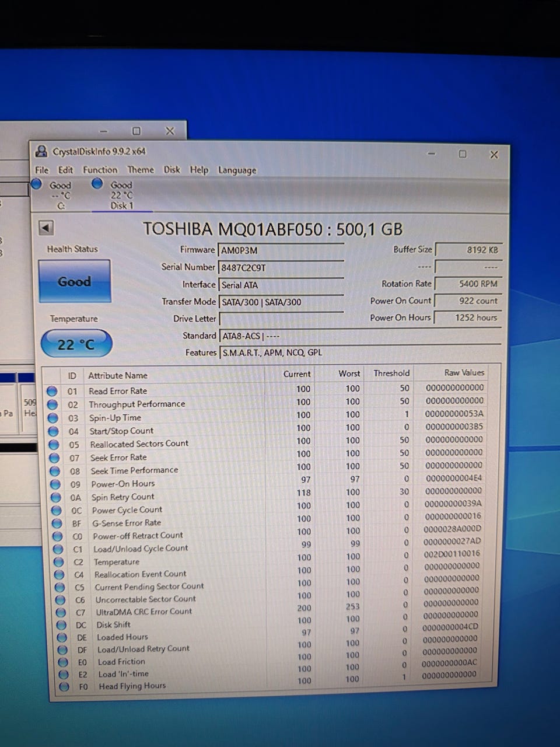The width and height of the screenshot is (560, 747).
Task: Click status icon for Load/Unload Cycle Count
Action: [58, 549]
